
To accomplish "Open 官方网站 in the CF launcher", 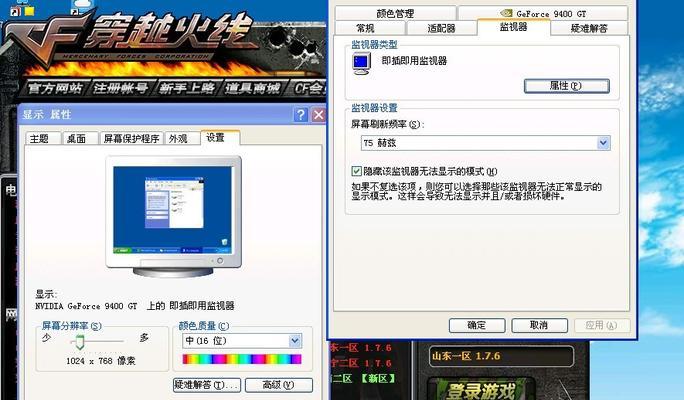I will [x=55, y=88].
